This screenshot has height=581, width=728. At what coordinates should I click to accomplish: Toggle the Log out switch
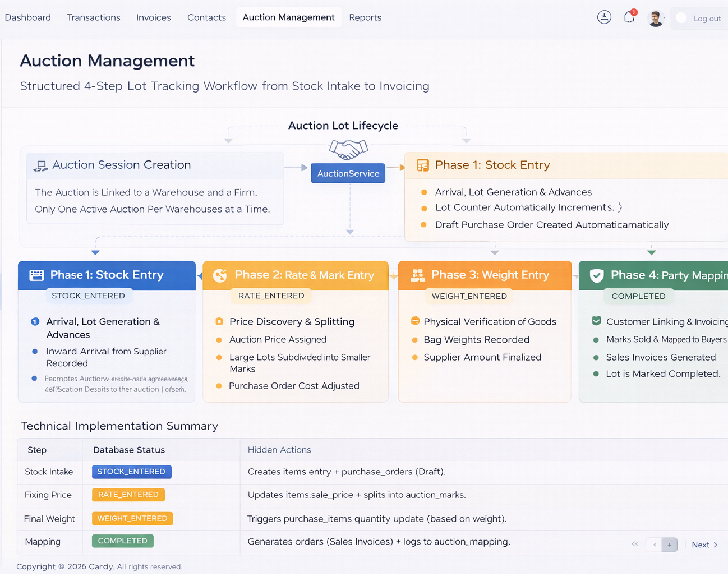tap(681, 18)
